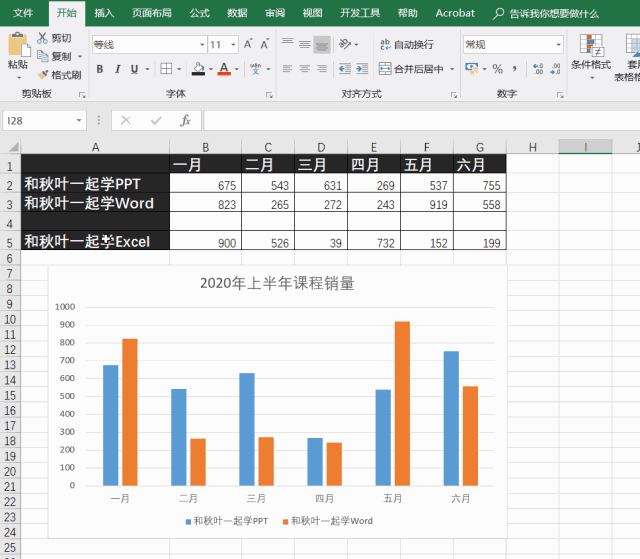Screen dimensions: 640x559
Task: Toggle center text alignment
Action: 305,69
